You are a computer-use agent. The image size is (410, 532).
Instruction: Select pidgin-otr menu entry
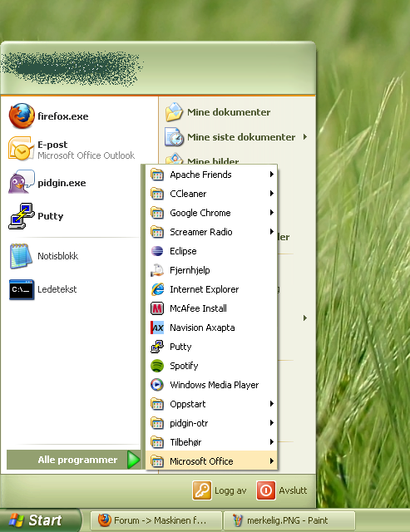[x=211, y=423]
